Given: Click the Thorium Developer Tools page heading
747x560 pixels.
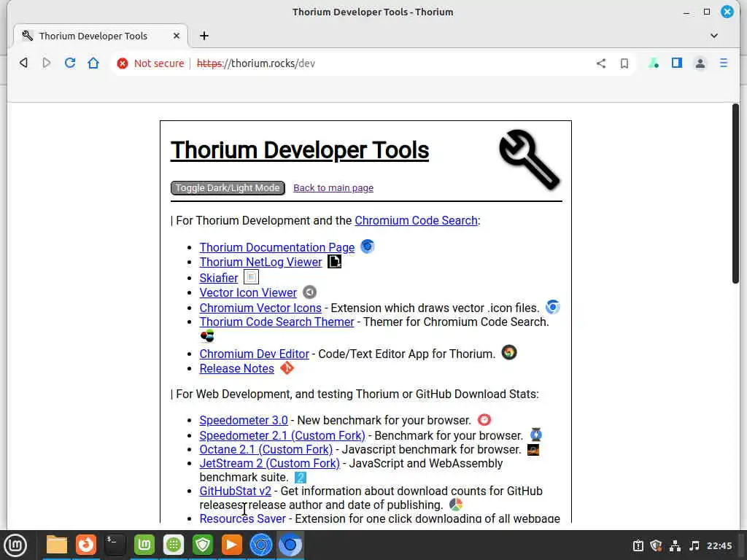Looking at the screenshot, I should coord(300,150).
